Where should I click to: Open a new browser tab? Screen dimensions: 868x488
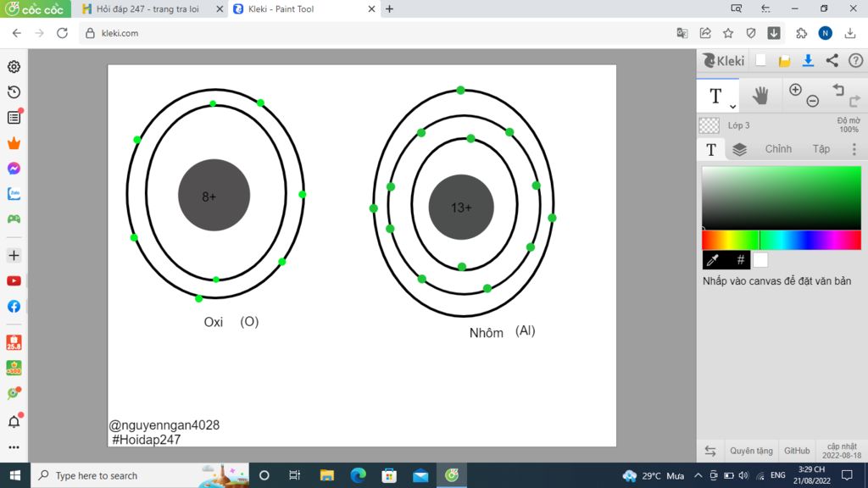coord(390,8)
